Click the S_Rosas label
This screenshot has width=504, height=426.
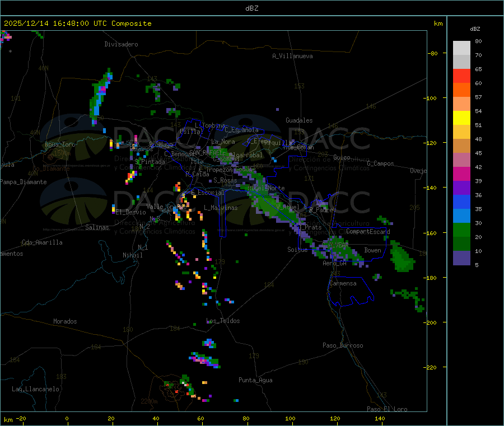(225, 180)
